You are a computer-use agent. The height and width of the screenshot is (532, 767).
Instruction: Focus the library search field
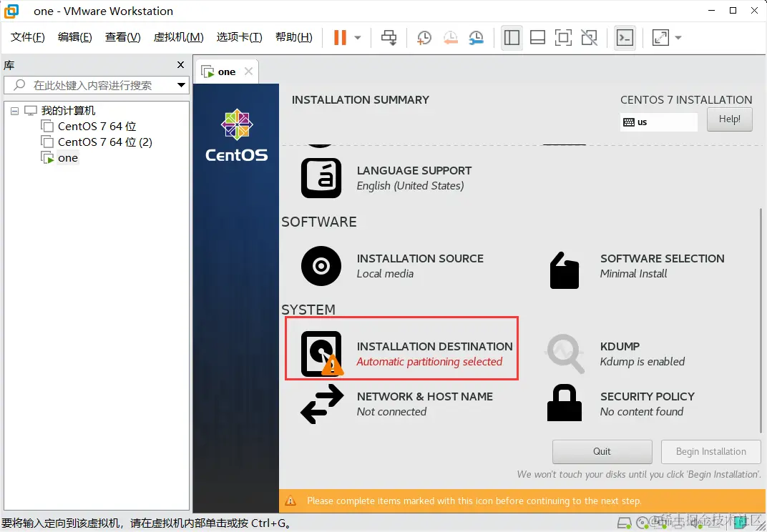[95, 85]
